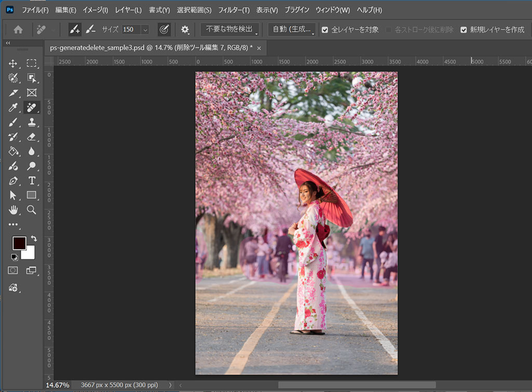Open the Edit Toolbar three-dots menu
Image resolution: width=532 pixels, height=392 pixels.
[x=13, y=224]
